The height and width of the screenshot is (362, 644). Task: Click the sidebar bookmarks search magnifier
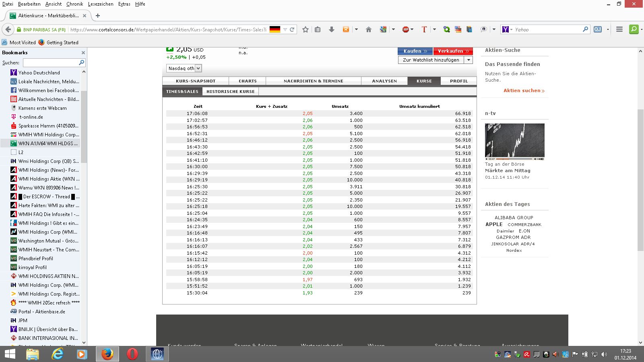[81, 63]
